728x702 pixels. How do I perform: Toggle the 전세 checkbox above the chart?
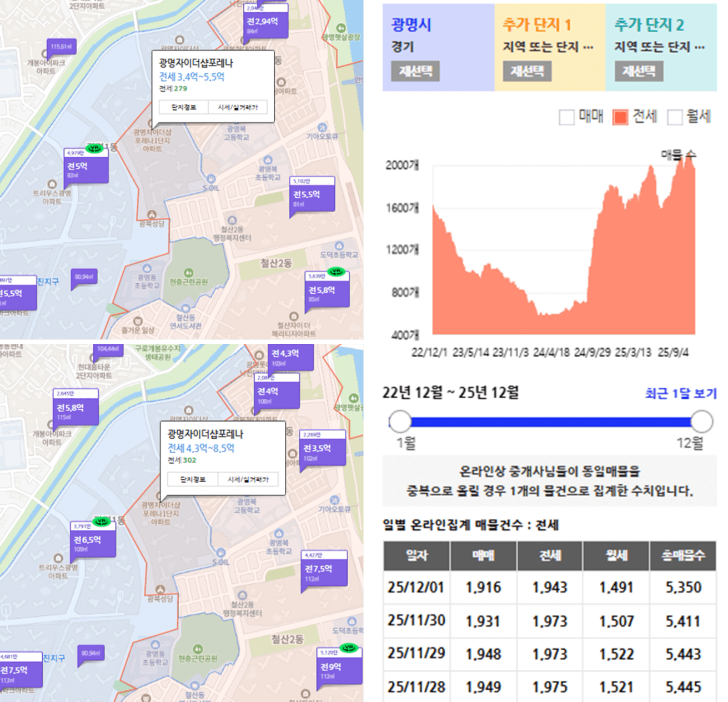620,117
